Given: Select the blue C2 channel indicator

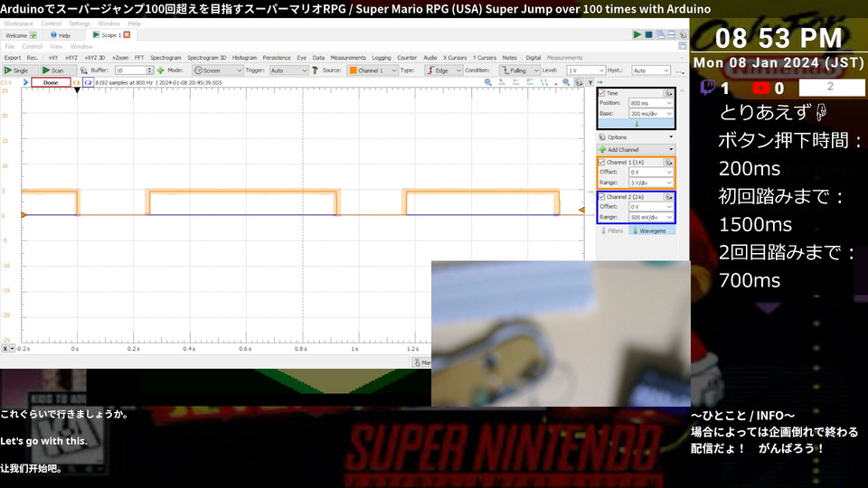Looking at the screenshot, I should tap(88, 82).
